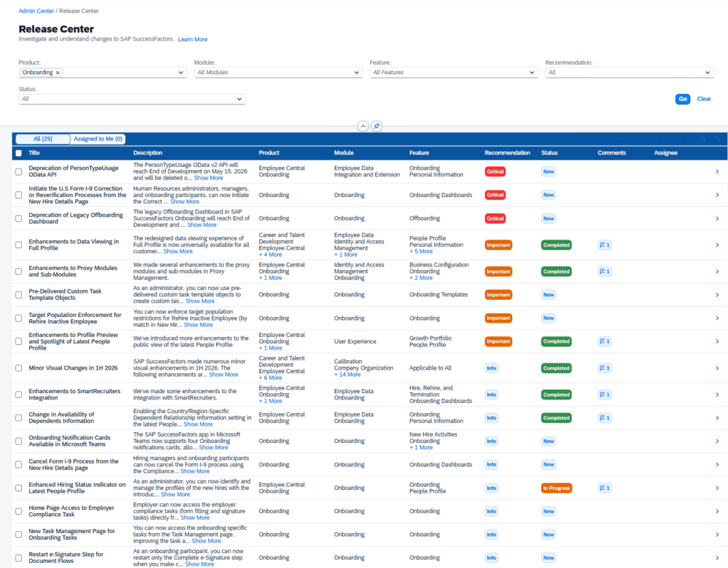728x568 pixels.
Task: Click the table export icon
Action: pyautogui.click(x=702, y=139)
